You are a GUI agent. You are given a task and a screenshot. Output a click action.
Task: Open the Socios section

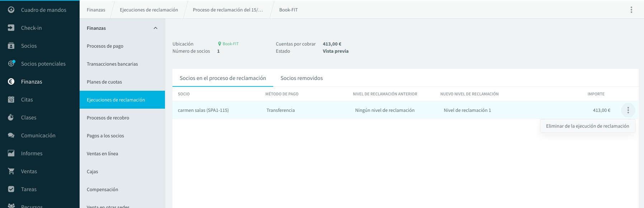[29, 46]
